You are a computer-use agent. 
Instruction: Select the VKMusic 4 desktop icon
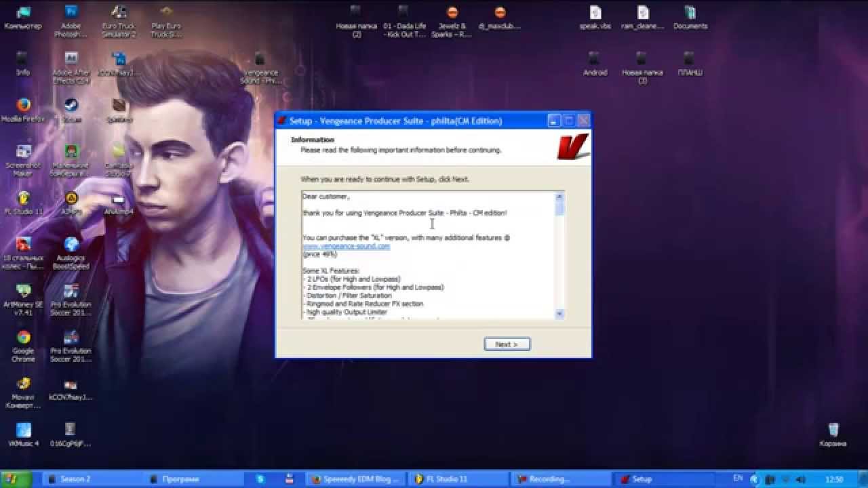click(23, 435)
